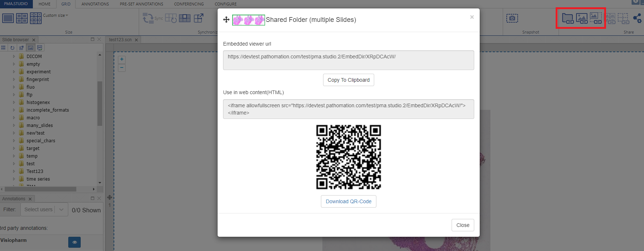Open the Select users filter dropdown
Viewport: 644px width, 251px height.
pos(44,209)
